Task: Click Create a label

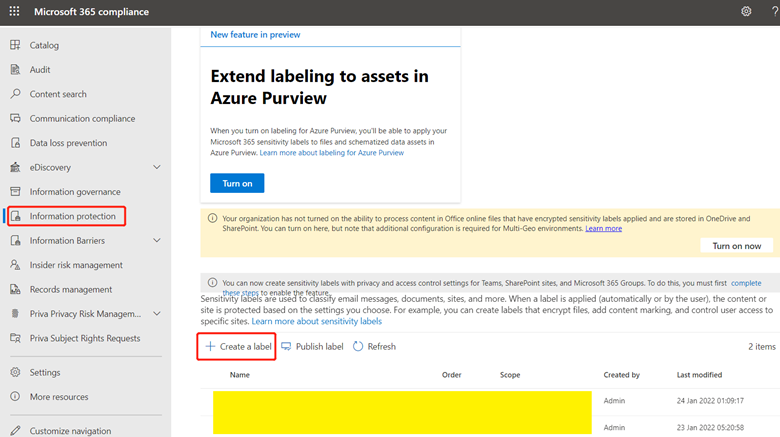Action: (x=238, y=346)
